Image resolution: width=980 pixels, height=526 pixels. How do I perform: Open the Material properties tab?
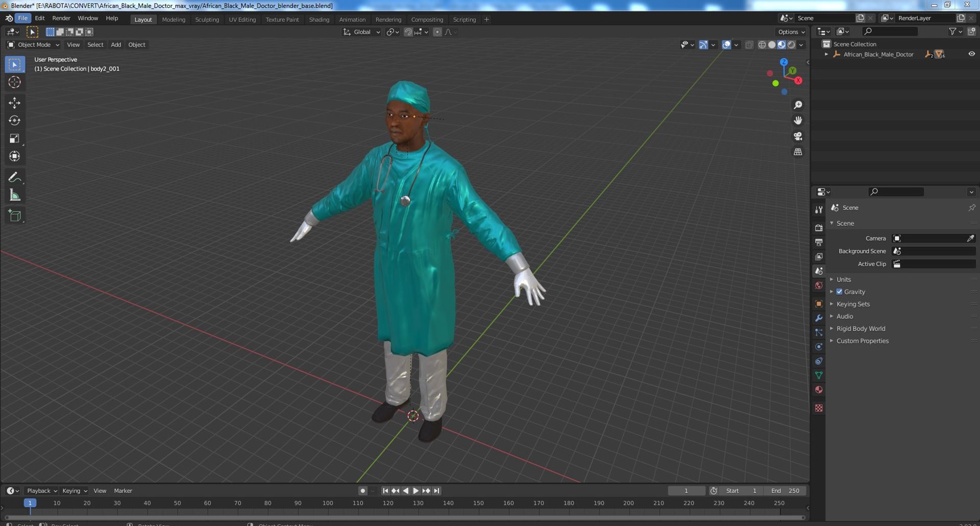point(819,390)
